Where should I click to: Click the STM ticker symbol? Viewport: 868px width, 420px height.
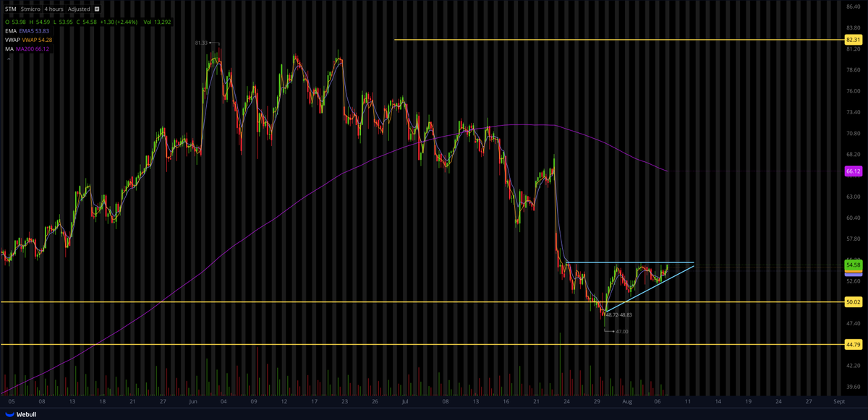(10, 9)
